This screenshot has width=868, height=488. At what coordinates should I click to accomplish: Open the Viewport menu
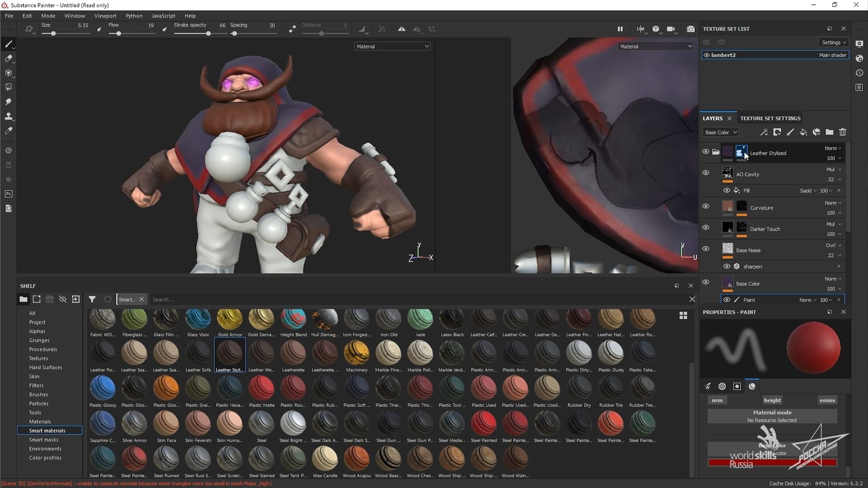105,16
